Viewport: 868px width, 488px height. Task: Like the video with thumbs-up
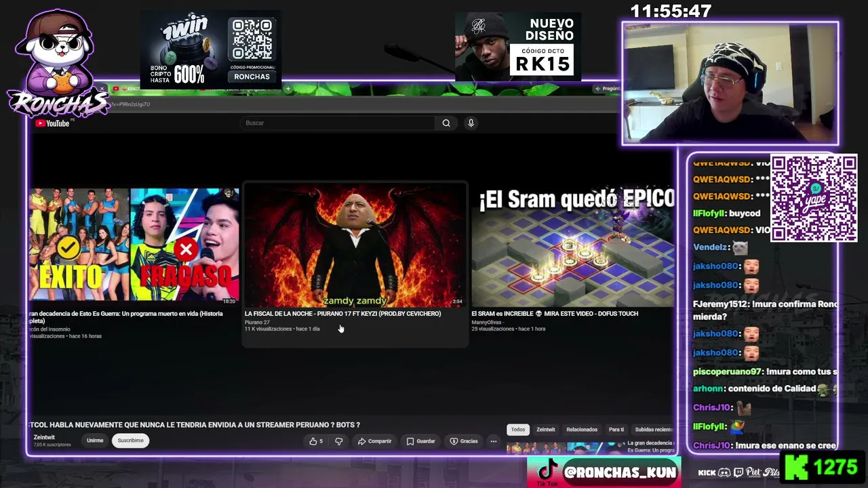pyautogui.click(x=316, y=441)
